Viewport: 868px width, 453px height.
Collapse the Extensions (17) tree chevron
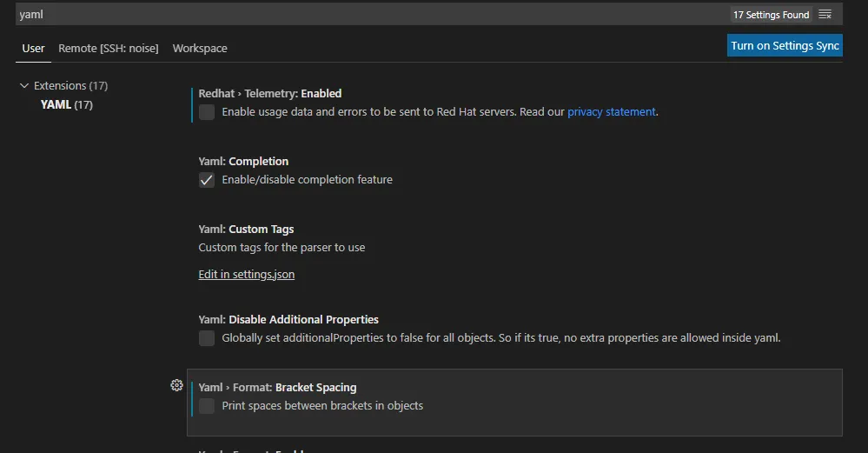pyautogui.click(x=24, y=86)
